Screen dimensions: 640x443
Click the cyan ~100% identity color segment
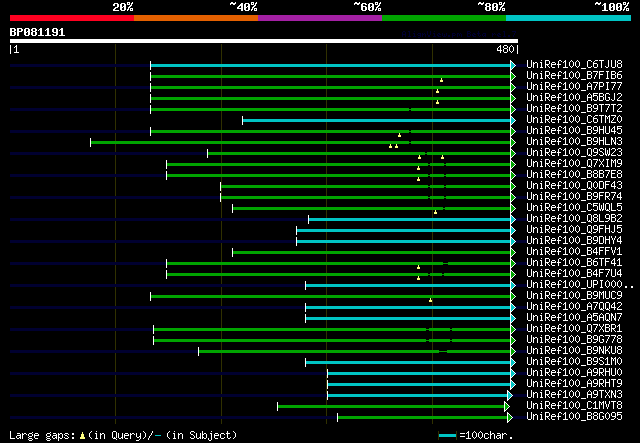point(568,18)
